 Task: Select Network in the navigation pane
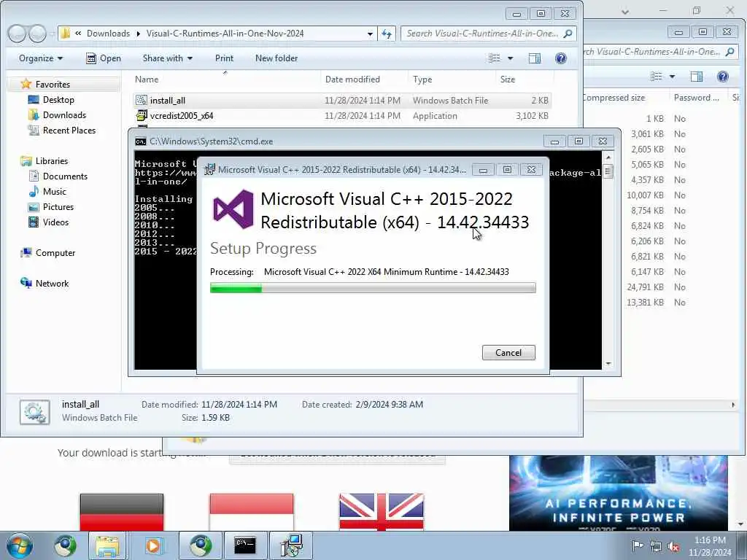click(x=52, y=284)
